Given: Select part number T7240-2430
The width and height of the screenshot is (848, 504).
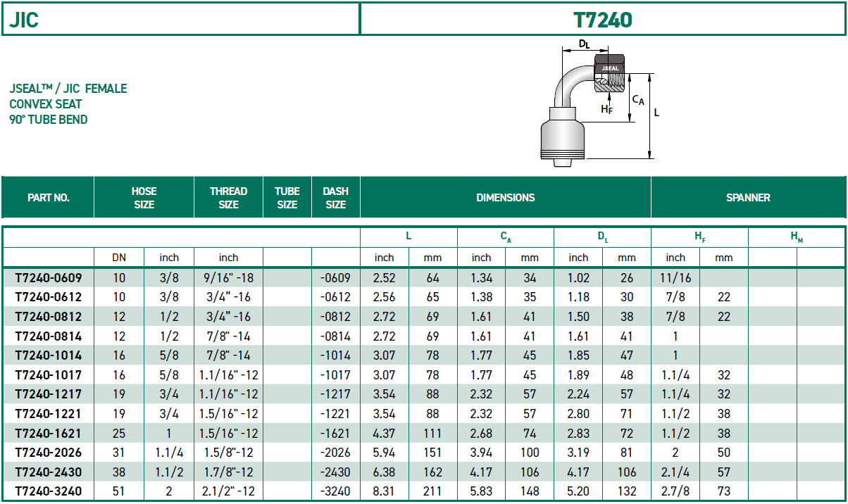Looking at the screenshot, I should tap(49, 472).
